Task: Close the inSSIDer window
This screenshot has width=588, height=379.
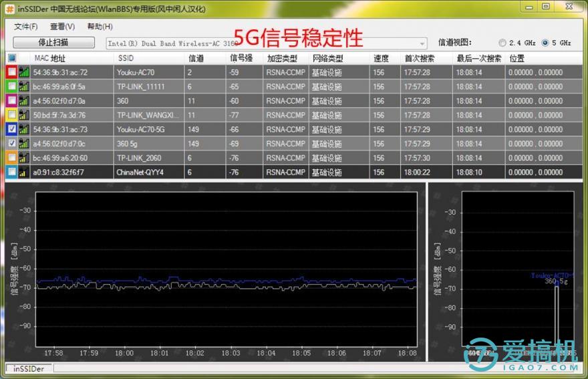Action: tap(569, 7)
